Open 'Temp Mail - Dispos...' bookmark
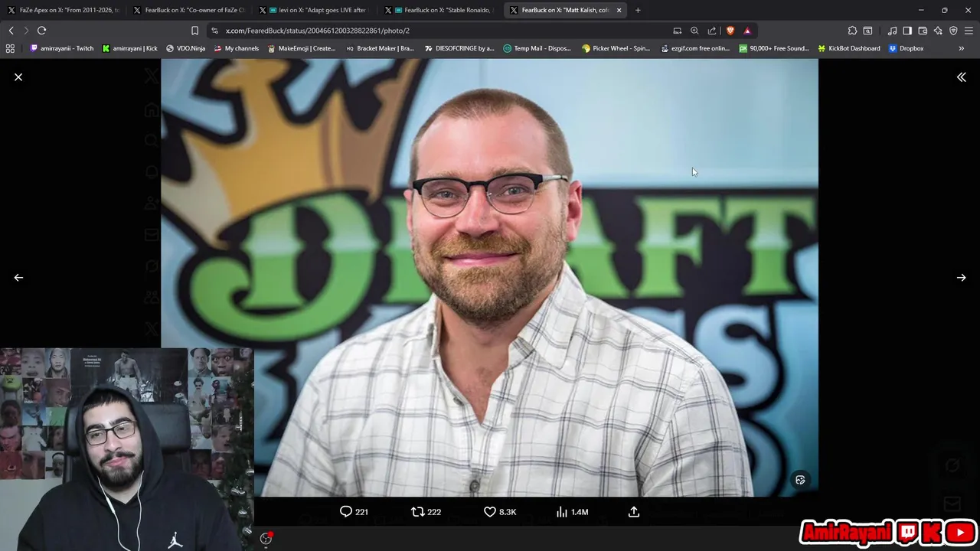The image size is (980, 551). (537, 48)
